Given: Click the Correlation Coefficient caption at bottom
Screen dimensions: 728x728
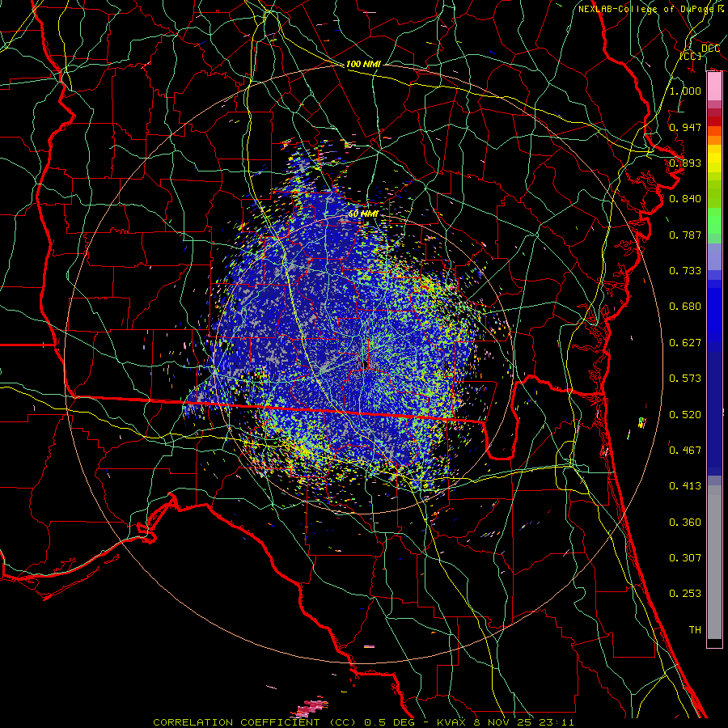Looking at the screenshot, I should point(363,722).
